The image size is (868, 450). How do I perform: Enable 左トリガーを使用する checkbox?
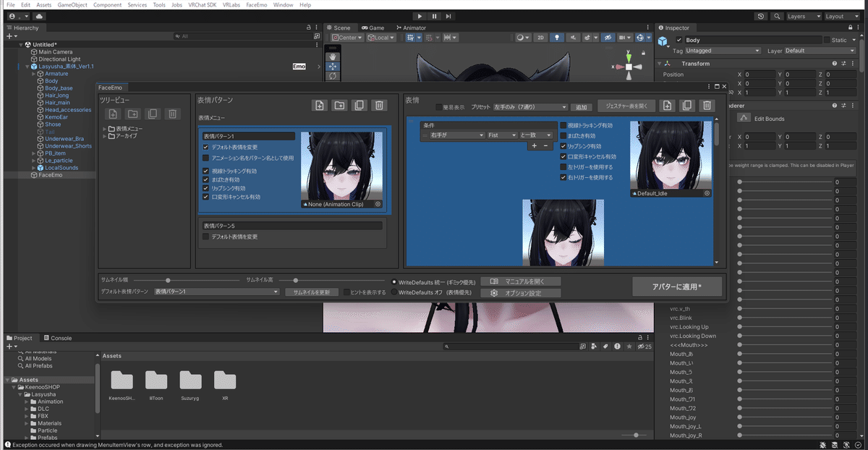[x=563, y=167]
